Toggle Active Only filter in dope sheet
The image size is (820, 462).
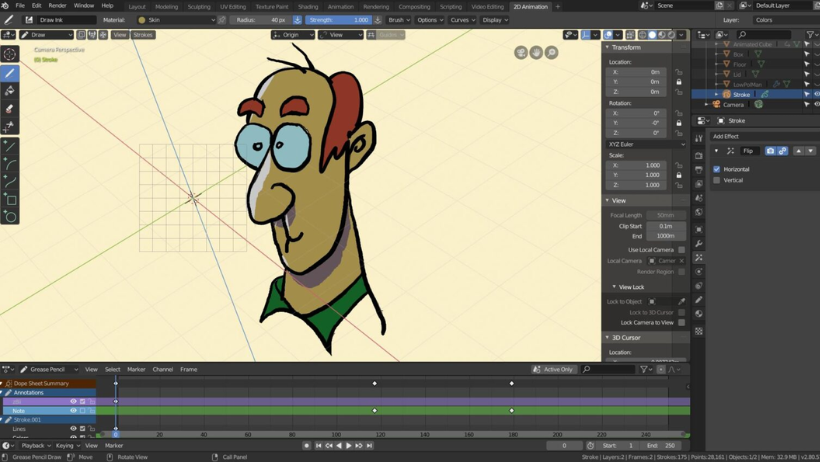[553, 369]
